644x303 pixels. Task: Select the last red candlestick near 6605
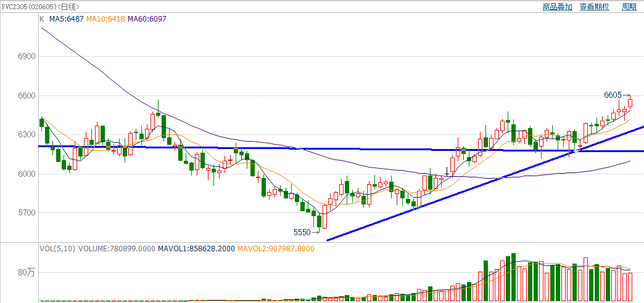(x=630, y=102)
